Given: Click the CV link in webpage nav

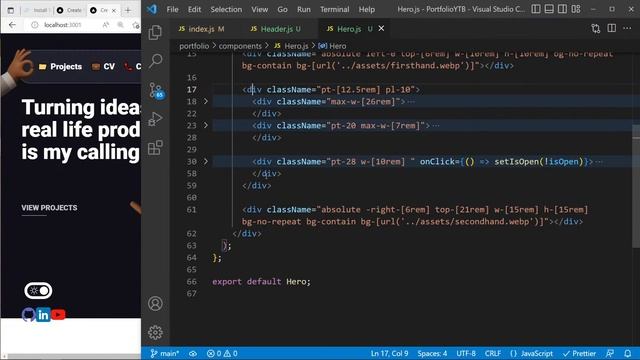Looking at the screenshot, I should point(104,67).
